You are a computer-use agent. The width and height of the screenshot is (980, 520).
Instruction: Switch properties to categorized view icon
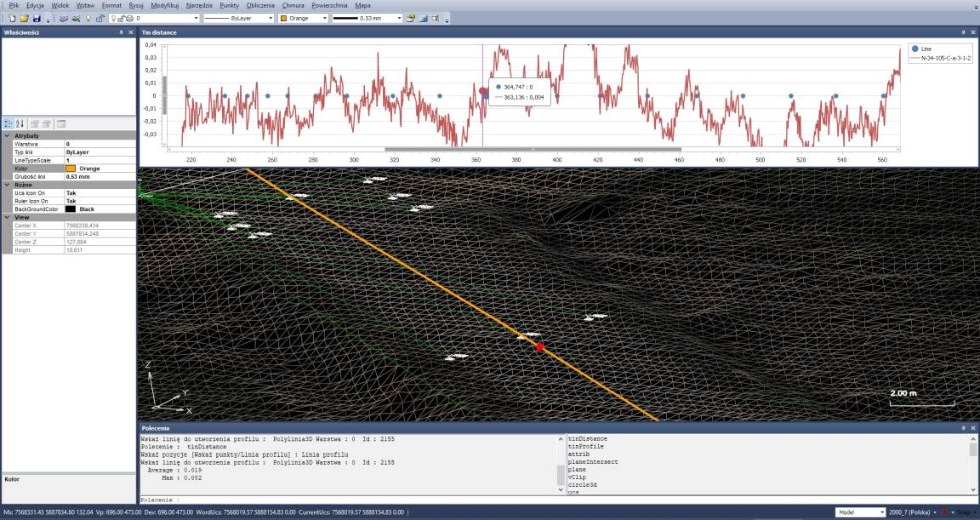click(9, 124)
